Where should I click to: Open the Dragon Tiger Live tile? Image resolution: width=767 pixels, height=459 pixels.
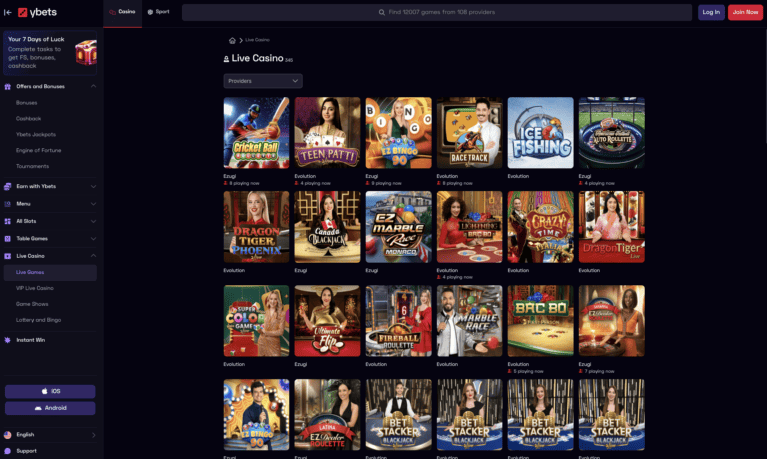(x=611, y=227)
